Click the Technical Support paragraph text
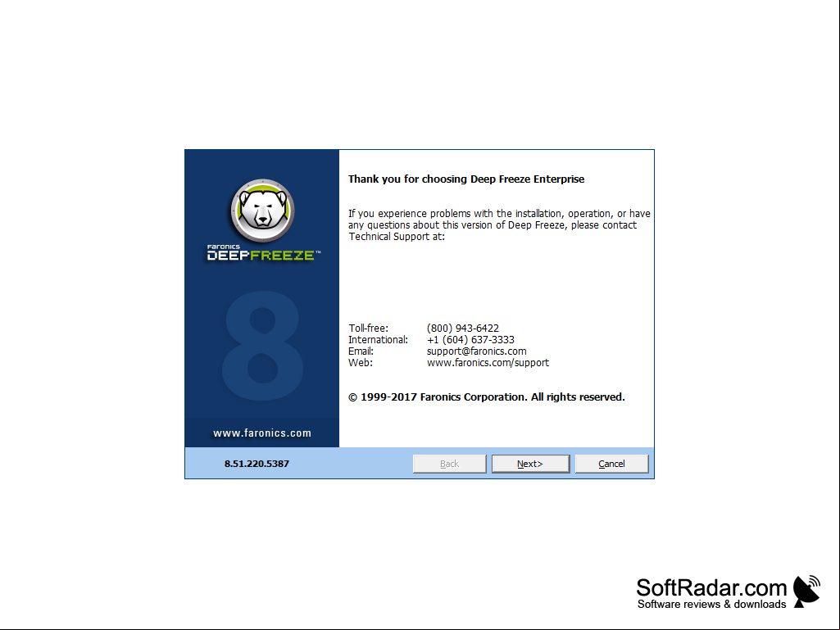The width and height of the screenshot is (840, 630). click(x=499, y=225)
